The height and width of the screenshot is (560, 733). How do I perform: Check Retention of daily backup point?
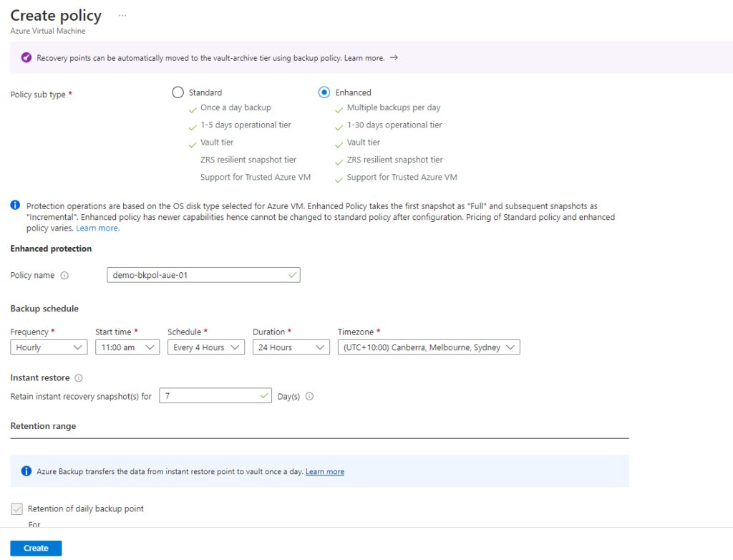click(x=16, y=508)
